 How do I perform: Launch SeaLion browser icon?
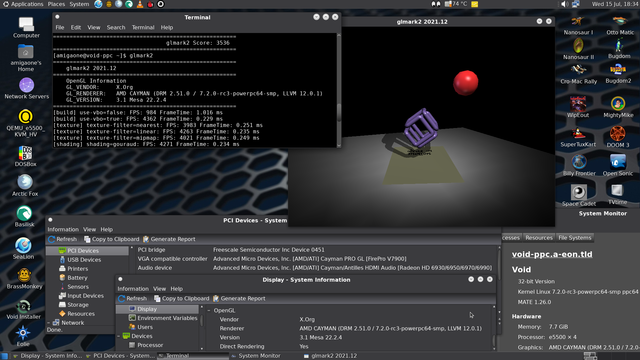(23, 248)
